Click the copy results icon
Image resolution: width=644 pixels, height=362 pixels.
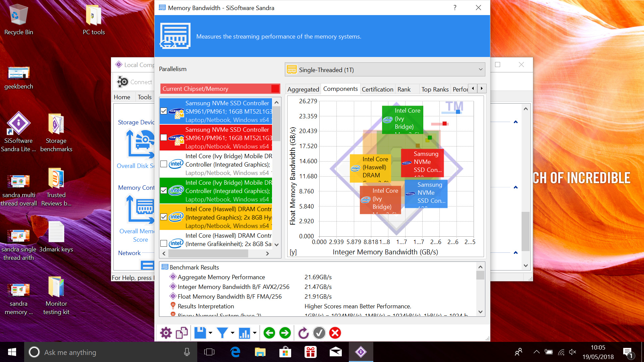(x=182, y=333)
